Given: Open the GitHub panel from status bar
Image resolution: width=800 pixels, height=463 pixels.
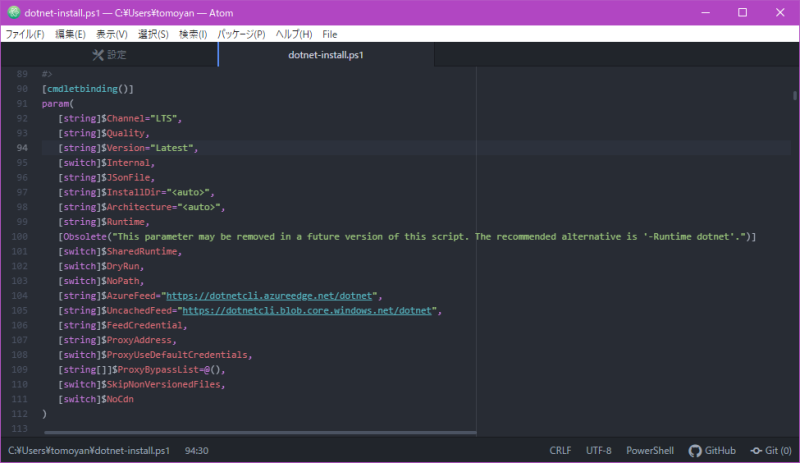Looking at the screenshot, I should pyautogui.click(x=712, y=451).
